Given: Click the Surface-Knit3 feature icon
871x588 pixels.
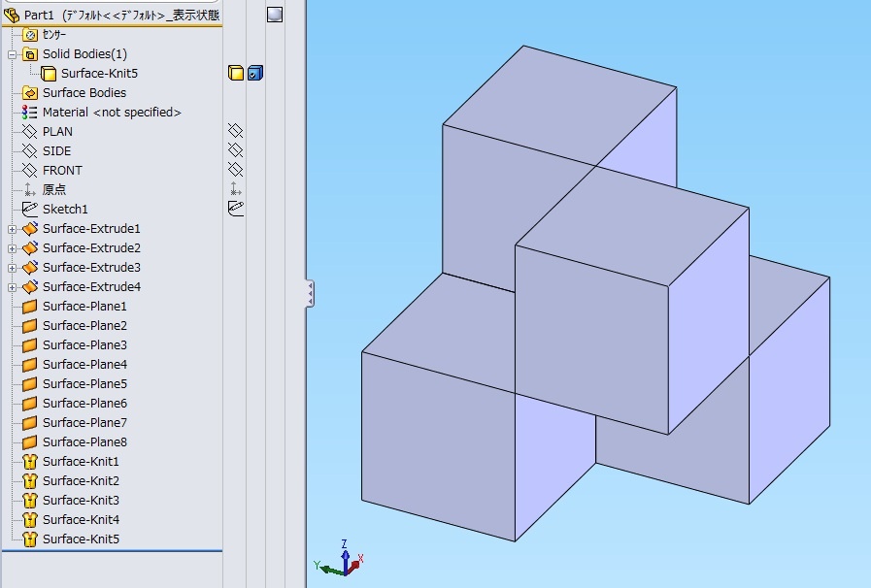Looking at the screenshot, I should pos(30,501).
